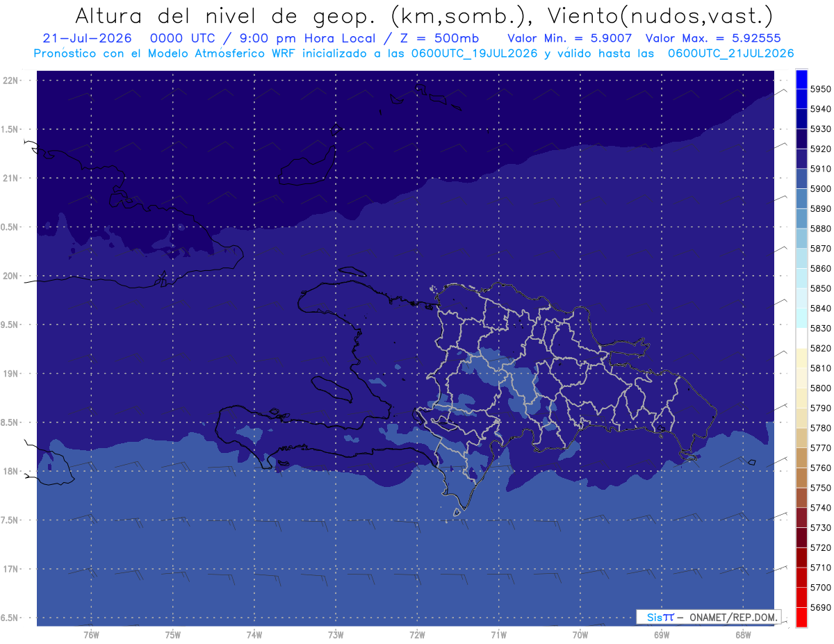Click the '5790' colorbar value
The width and height of the screenshot is (834, 644).
pyautogui.click(x=821, y=408)
